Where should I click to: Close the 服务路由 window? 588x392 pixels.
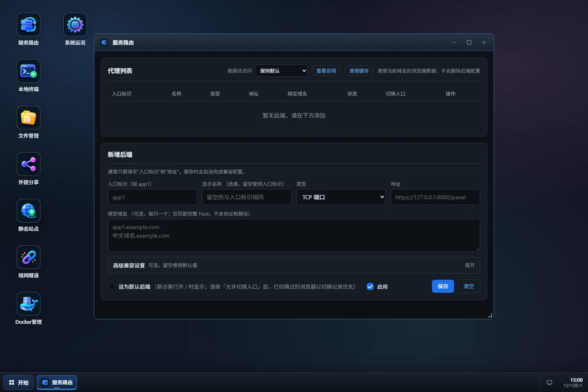pos(484,42)
